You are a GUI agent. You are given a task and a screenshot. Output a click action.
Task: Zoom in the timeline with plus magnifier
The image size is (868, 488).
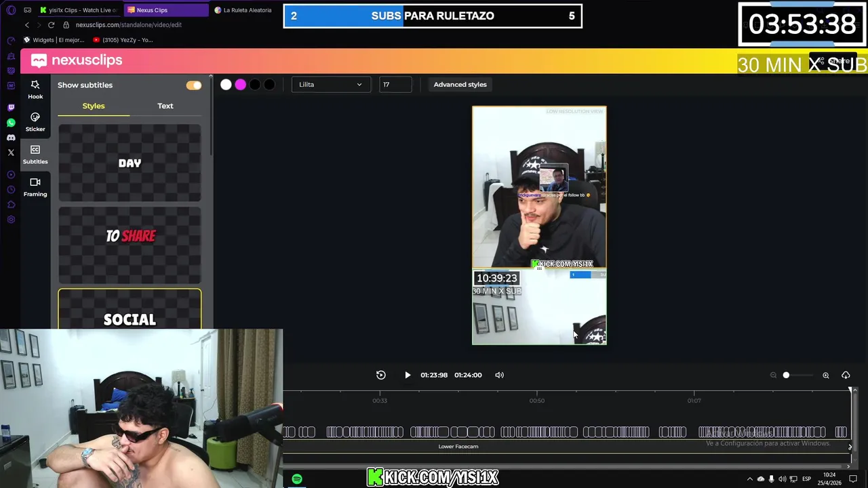(826, 375)
